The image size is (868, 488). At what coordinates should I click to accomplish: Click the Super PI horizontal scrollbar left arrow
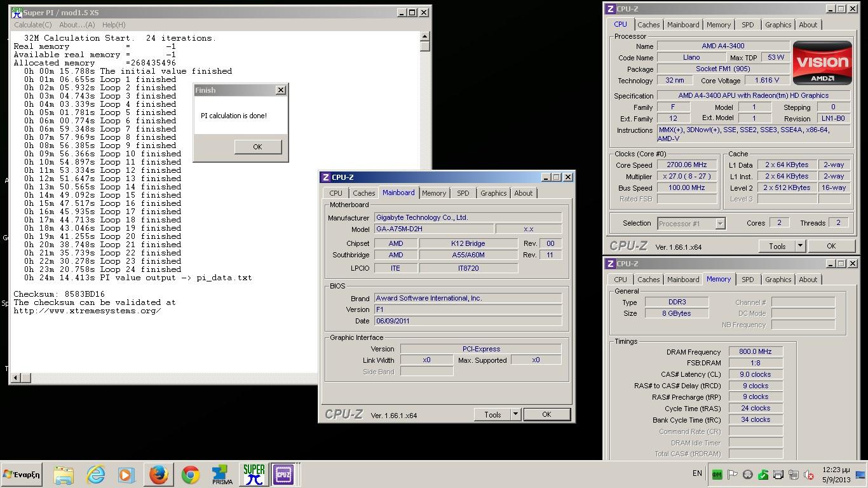click(x=16, y=377)
